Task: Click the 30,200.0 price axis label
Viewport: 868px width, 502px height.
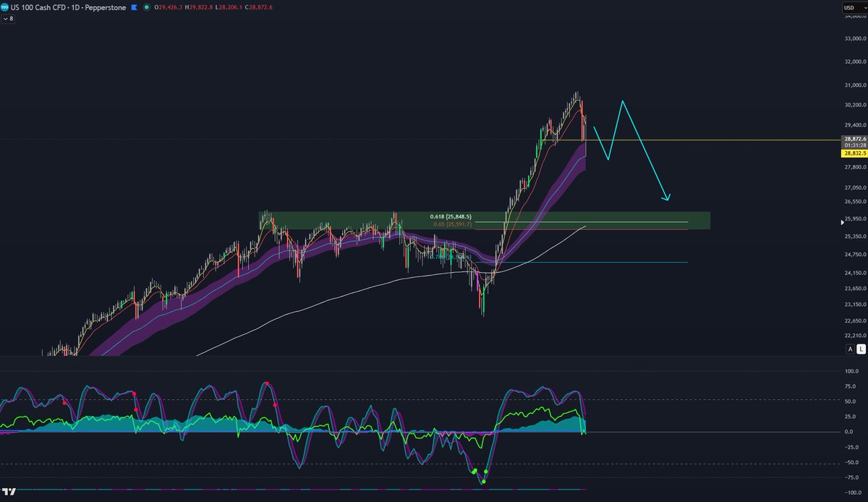Action: click(x=854, y=105)
